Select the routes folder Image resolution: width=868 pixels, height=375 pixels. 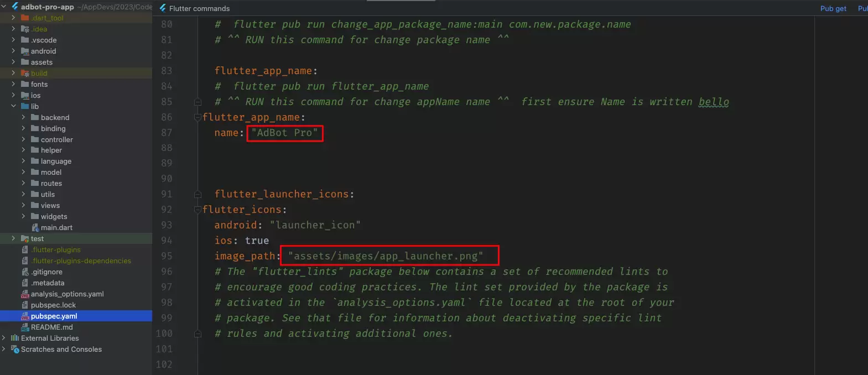point(51,184)
